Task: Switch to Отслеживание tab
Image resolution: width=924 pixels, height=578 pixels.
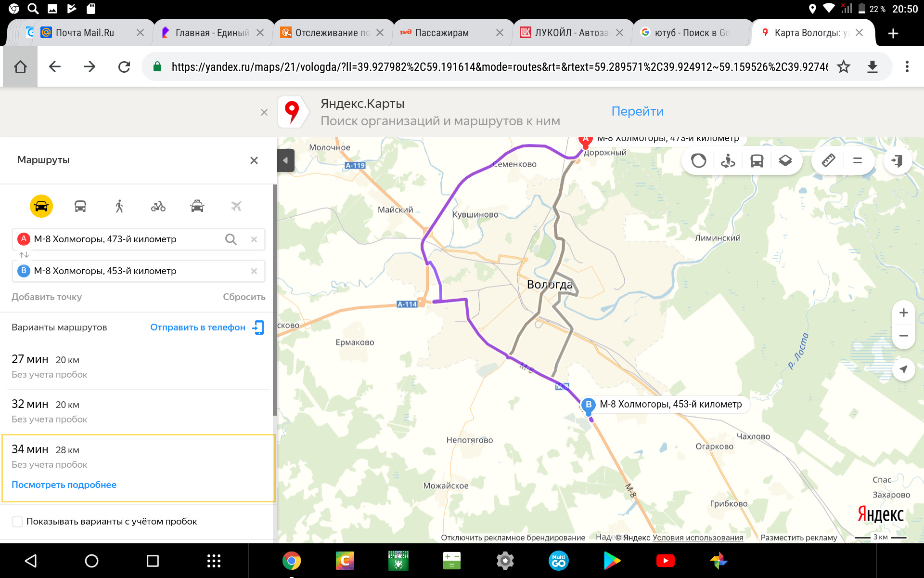Action: 332,33
